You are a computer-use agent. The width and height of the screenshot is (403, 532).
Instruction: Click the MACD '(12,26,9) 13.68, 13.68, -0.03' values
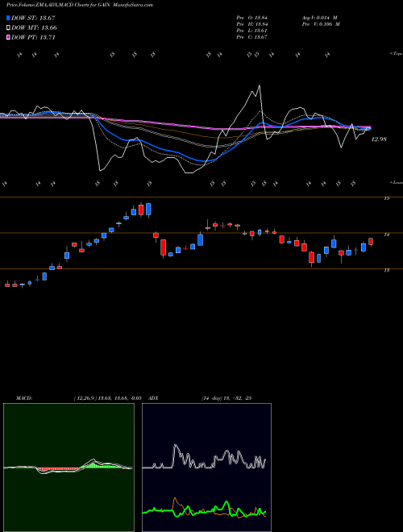(108, 398)
